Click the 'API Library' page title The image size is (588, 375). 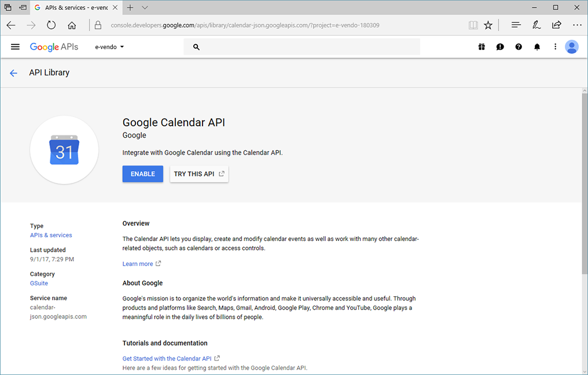click(49, 73)
